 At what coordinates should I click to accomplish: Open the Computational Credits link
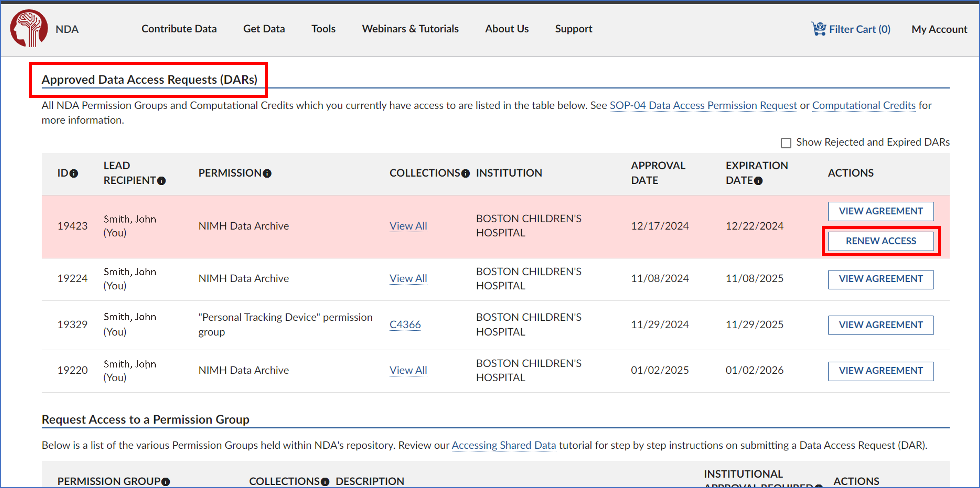[864, 105]
